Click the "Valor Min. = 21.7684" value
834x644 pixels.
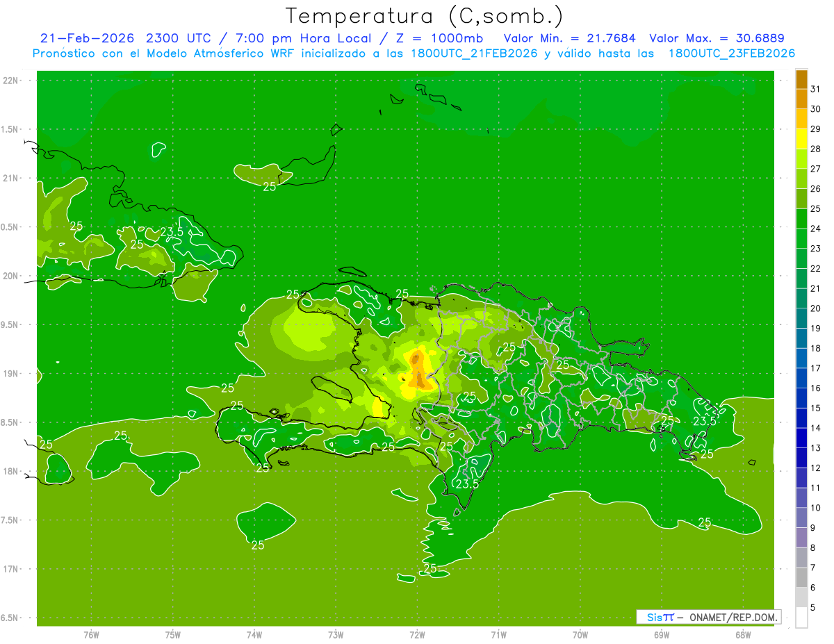click(x=570, y=38)
